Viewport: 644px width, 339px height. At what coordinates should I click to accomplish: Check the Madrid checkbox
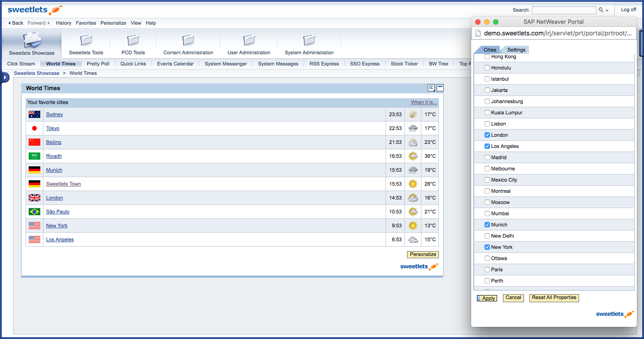(487, 157)
